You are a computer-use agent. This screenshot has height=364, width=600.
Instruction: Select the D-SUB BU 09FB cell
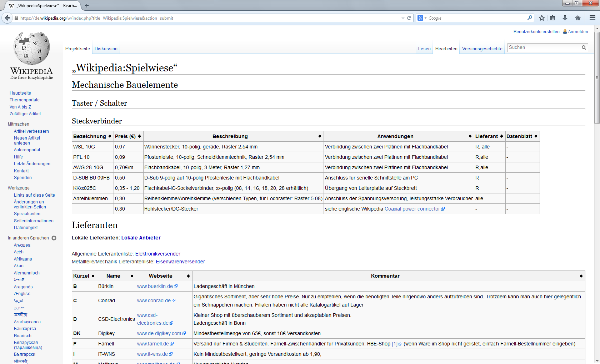click(93, 178)
